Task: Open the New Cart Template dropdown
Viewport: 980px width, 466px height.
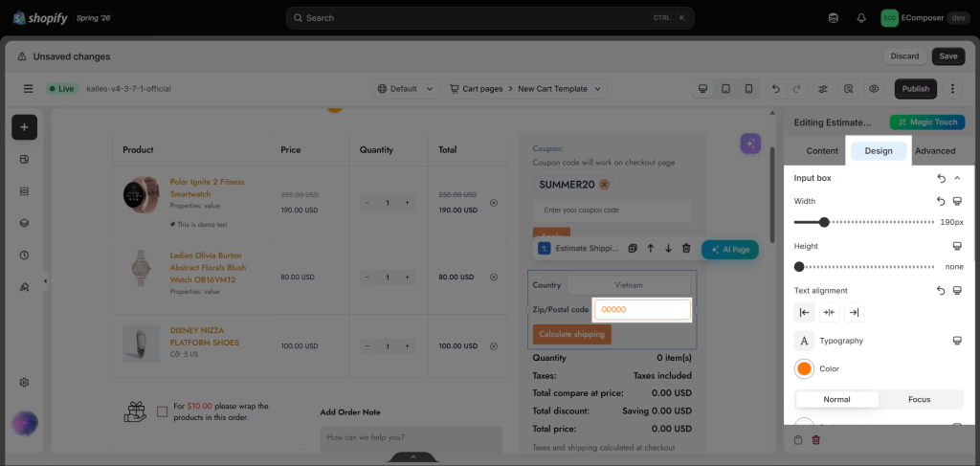Action: (x=526, y=89)
